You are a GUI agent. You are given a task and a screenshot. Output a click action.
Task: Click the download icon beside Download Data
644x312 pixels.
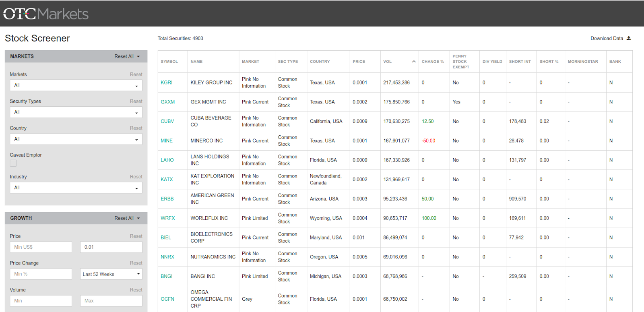point(629,38)
